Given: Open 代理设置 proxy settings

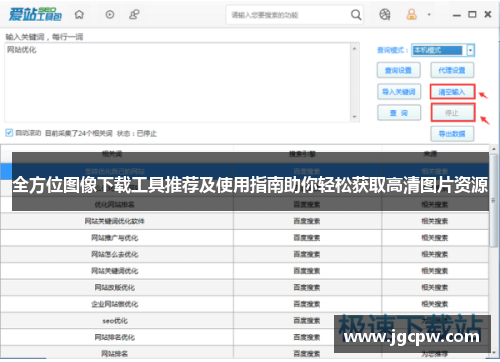Looking at the screenshot, I should (452, 70).
